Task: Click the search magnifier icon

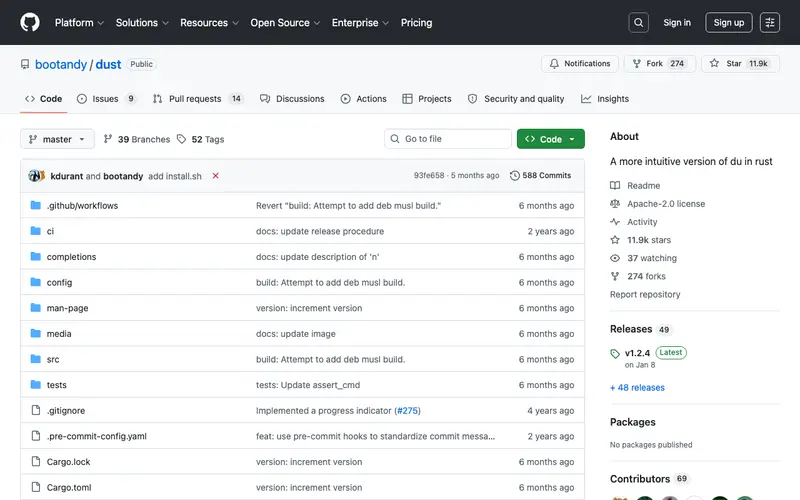Action: [x=638, y=22]
